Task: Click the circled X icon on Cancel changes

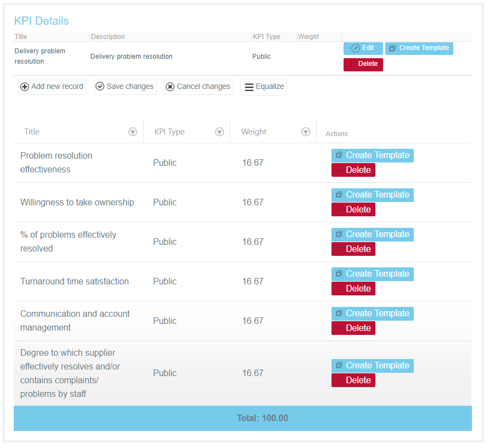Action: [x=170, y=87]
